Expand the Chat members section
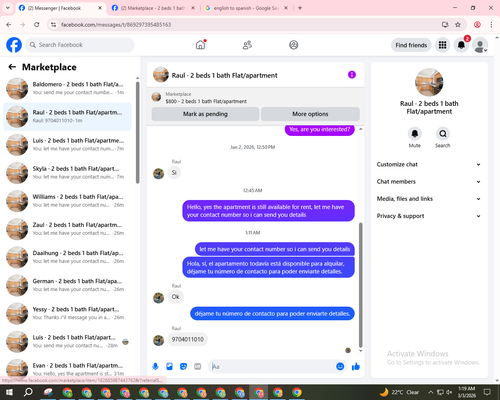The image size is (500, 400). pos(429,182)
